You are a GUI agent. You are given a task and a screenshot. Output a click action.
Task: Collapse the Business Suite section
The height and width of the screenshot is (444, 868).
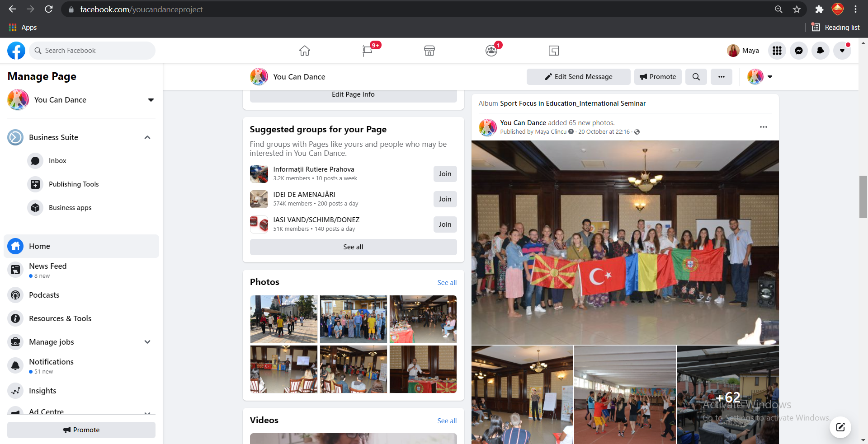147,137
